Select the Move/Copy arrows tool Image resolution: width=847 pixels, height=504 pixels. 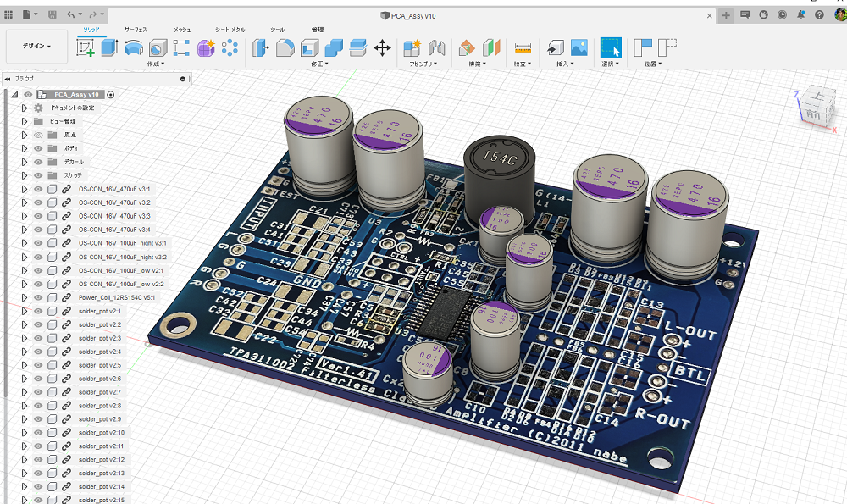click(382, 48)
